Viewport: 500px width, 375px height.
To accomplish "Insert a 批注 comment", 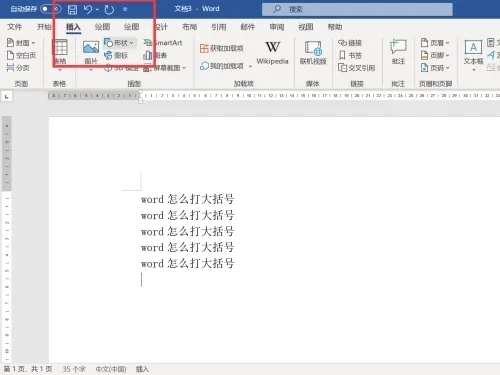I will click(x=398, y=52).
